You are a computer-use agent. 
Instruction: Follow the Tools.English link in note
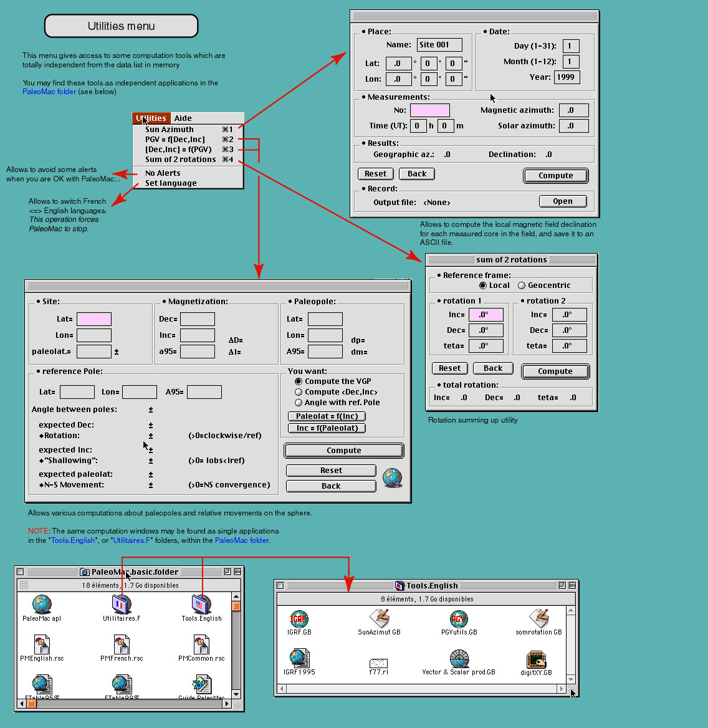74,540
